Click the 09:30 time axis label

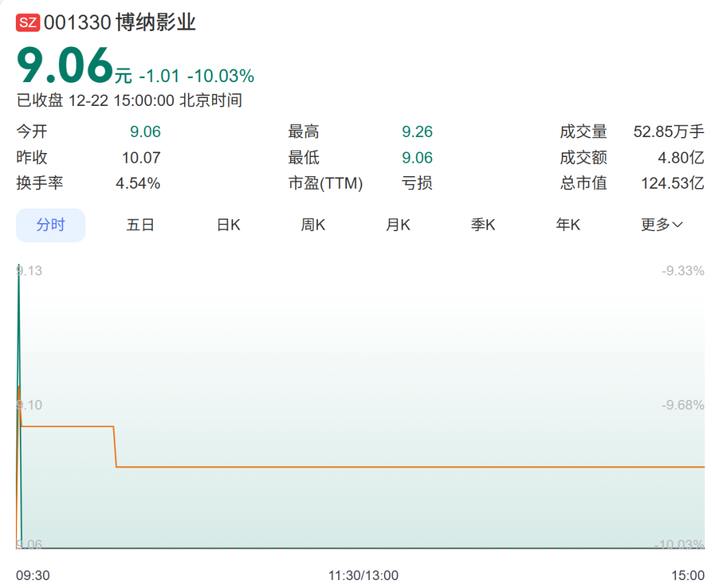tap(34, 575)
